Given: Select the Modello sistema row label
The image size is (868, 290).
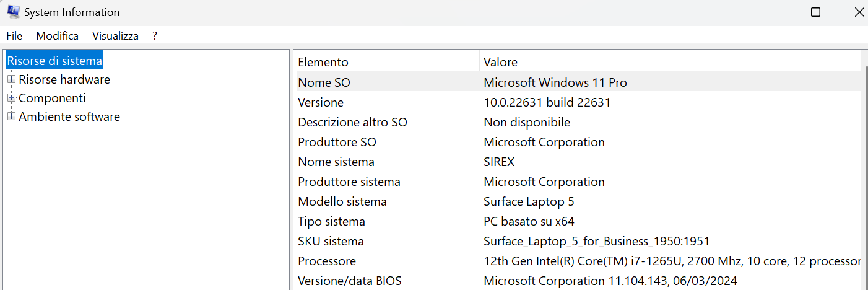Looking at the screenshot, I should click(x=342, y=201).
